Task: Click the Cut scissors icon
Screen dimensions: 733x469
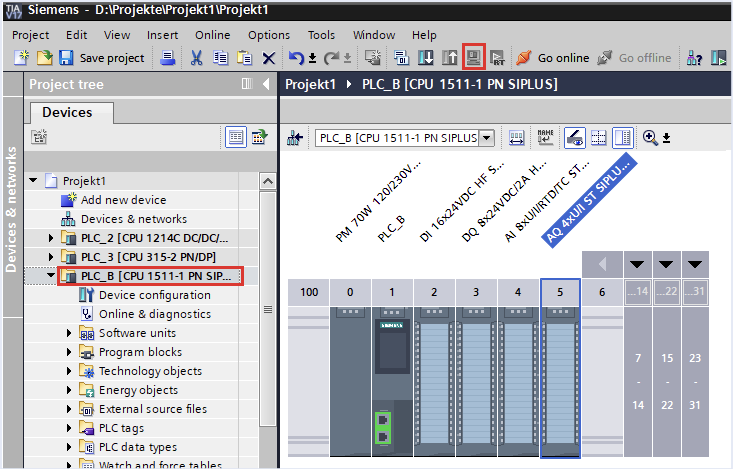Action: click(197, 58)
